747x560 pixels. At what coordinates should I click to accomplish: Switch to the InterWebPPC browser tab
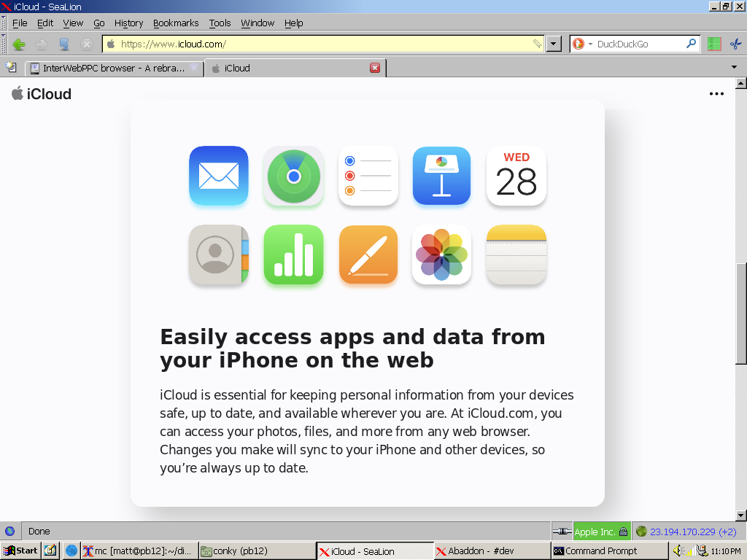click(115, 68)
